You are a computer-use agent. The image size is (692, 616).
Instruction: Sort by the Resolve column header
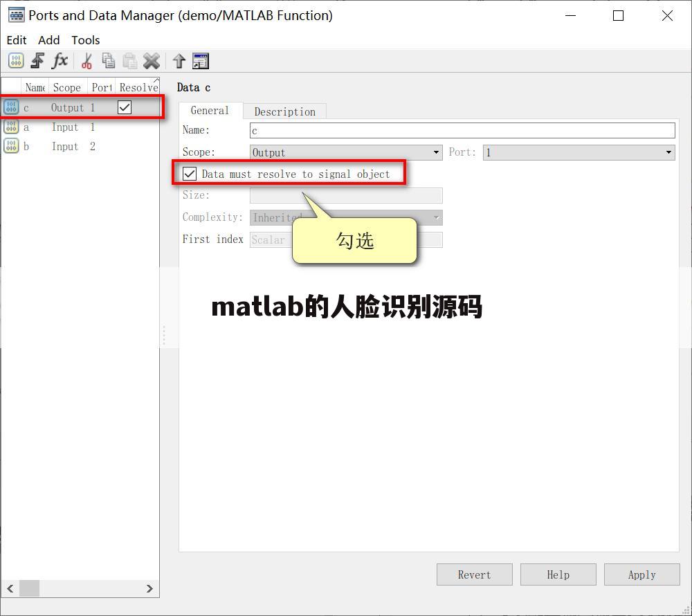(x=137, y=87)
